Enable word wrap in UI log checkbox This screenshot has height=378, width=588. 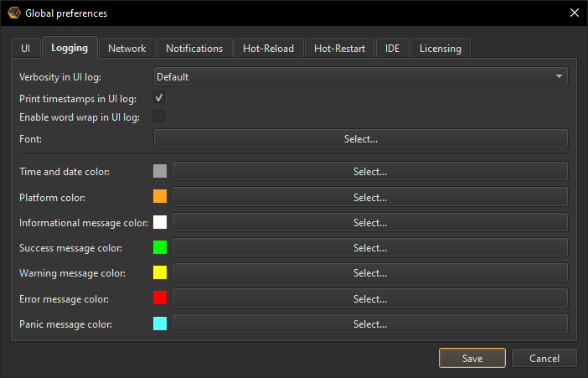click(x=159, y=116)
